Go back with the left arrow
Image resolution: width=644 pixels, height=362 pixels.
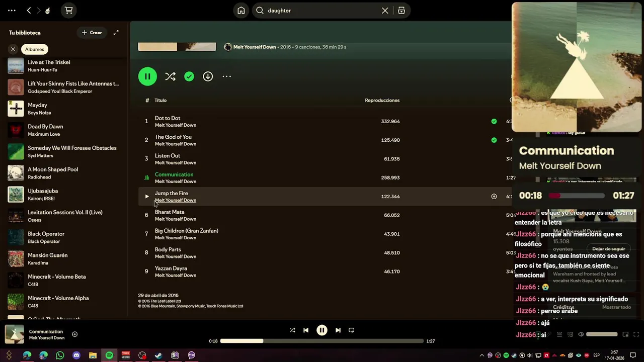(x=29, y=11)
